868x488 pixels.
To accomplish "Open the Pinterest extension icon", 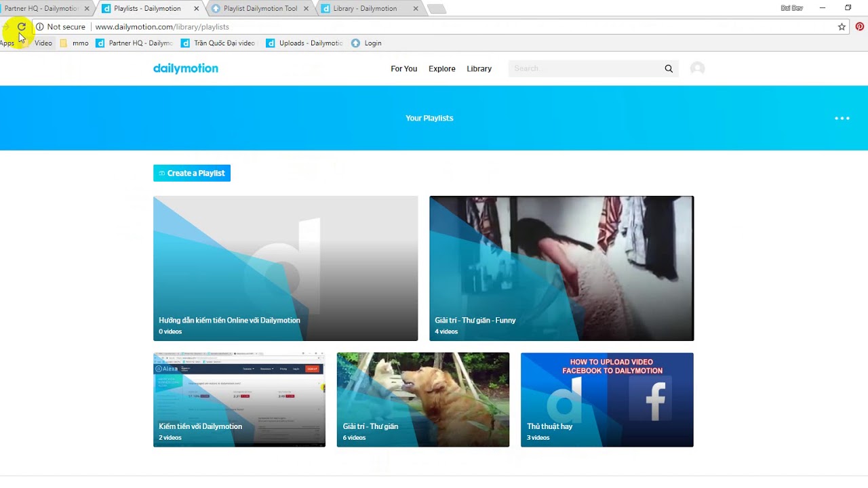I will tap(859, 27).
